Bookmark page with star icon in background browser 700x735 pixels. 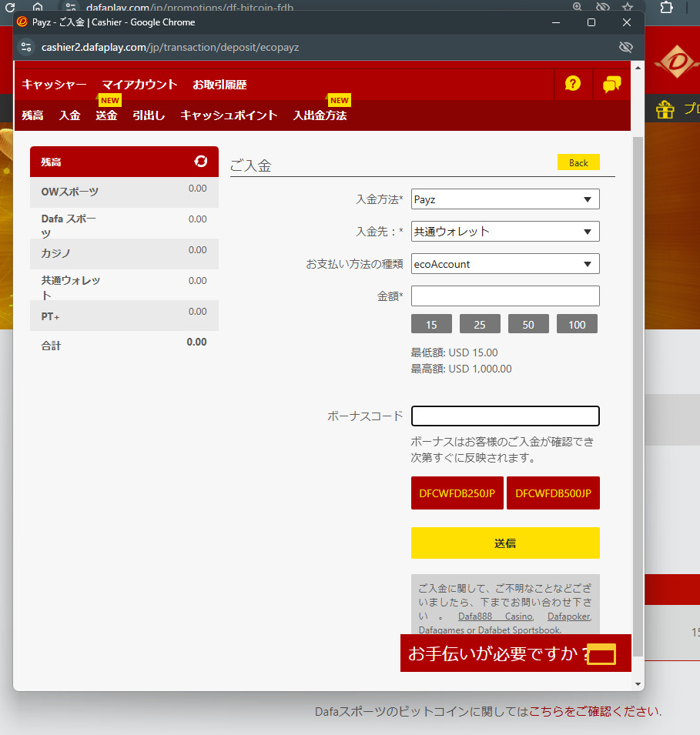click(x=628, y=7)
